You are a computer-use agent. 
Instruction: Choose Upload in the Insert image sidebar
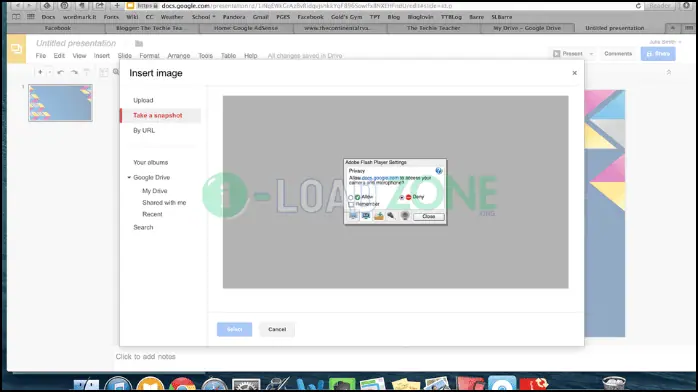coord(143,100)
